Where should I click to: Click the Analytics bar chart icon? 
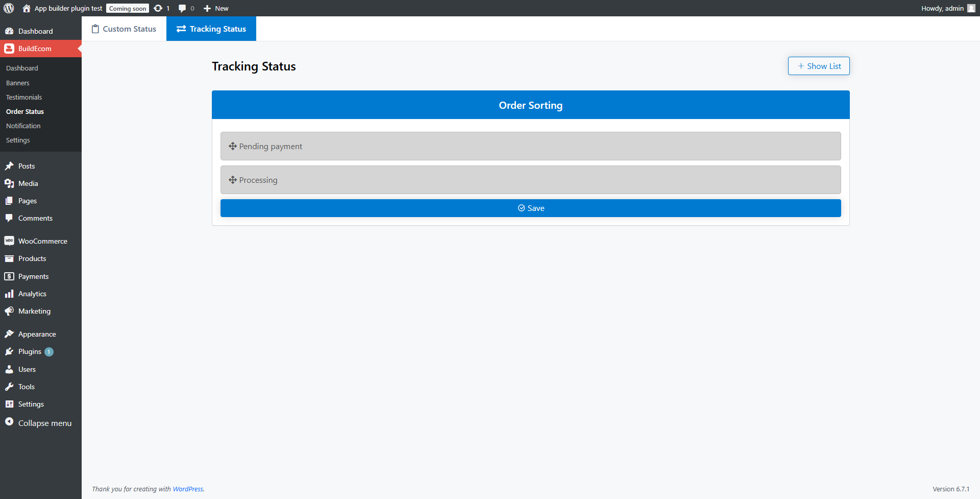(9, 294)
